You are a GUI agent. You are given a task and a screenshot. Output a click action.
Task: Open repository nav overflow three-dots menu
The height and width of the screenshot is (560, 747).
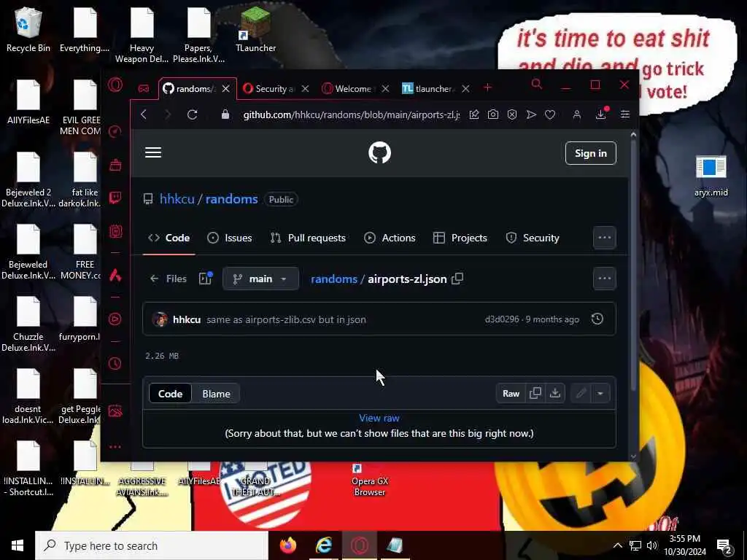point(605,238)
